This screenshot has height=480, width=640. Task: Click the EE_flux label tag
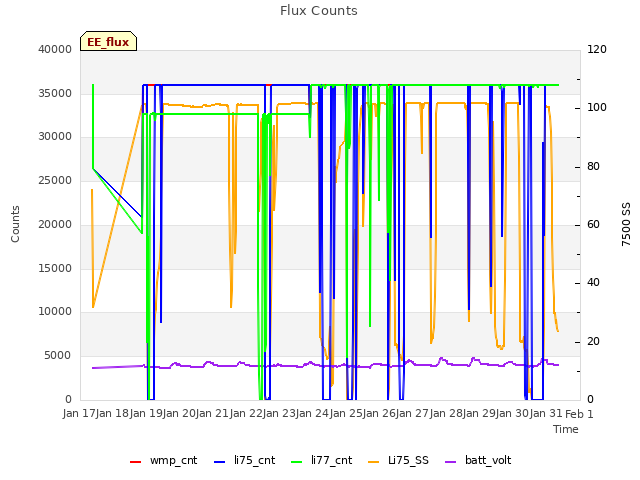pos(108,41)
